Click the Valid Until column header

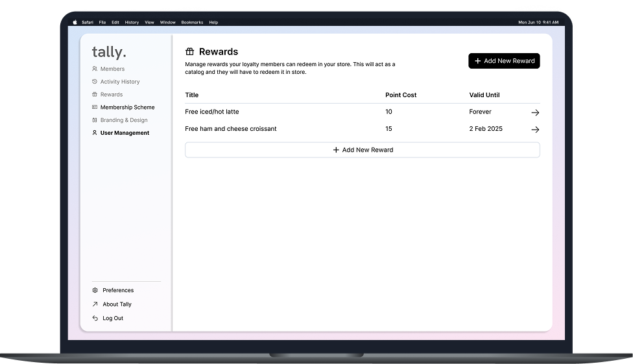[484, 95]
